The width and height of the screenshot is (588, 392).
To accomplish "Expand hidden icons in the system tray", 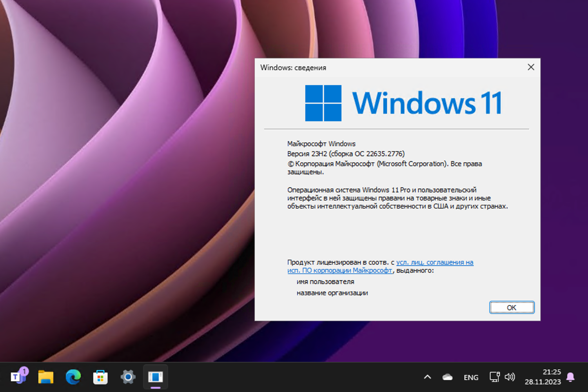I will click(x=427, y=377).
